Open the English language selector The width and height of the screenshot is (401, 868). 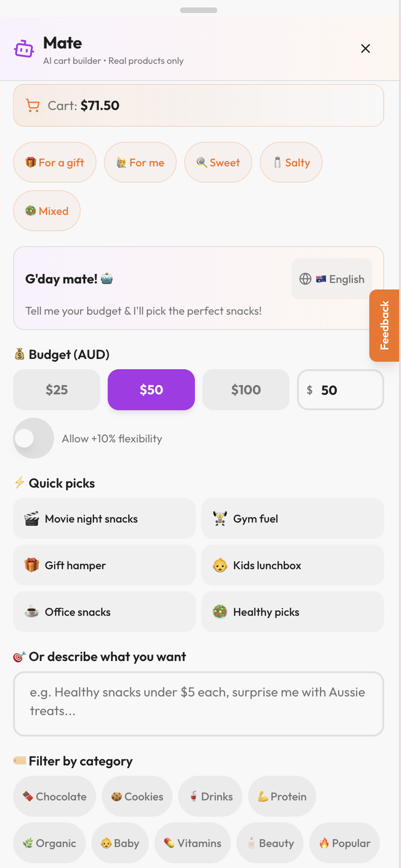pyautogui.click(x=332, y=279)
